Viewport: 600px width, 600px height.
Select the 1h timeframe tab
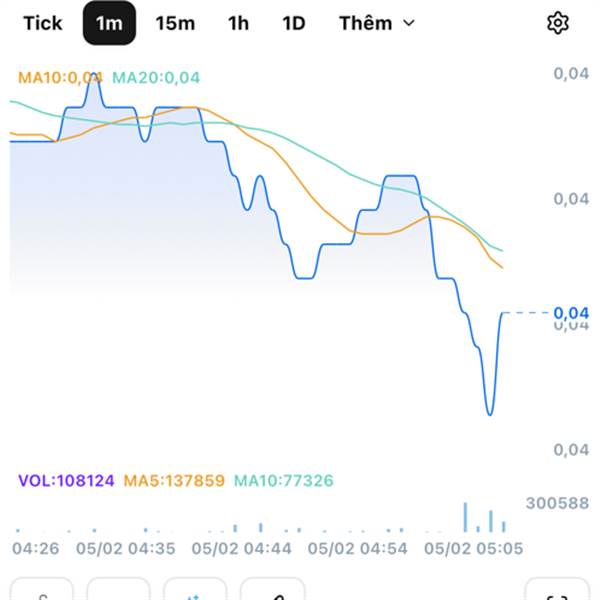238,23
